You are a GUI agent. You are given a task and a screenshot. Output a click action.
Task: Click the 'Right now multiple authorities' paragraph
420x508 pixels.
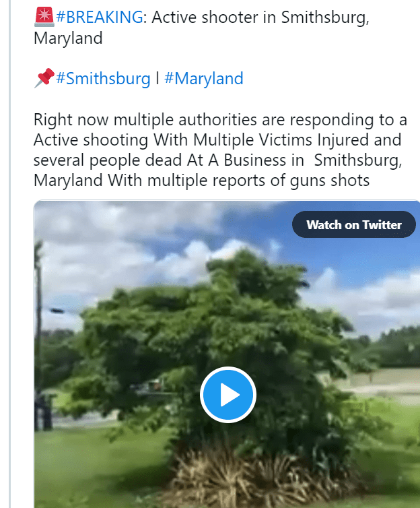tap(219, 121)
